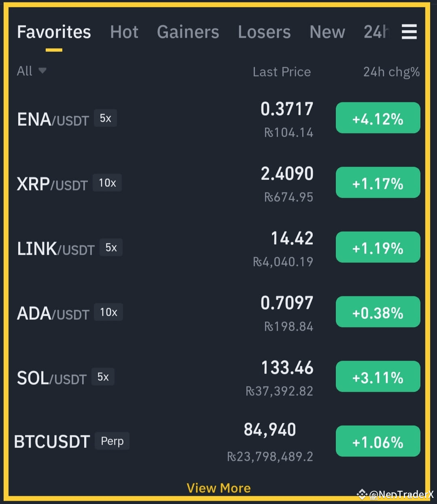The width and height of the screenshot is (437, 504).
Task: Open the ENA/USDT pair row
Action: tap(218, 119)
